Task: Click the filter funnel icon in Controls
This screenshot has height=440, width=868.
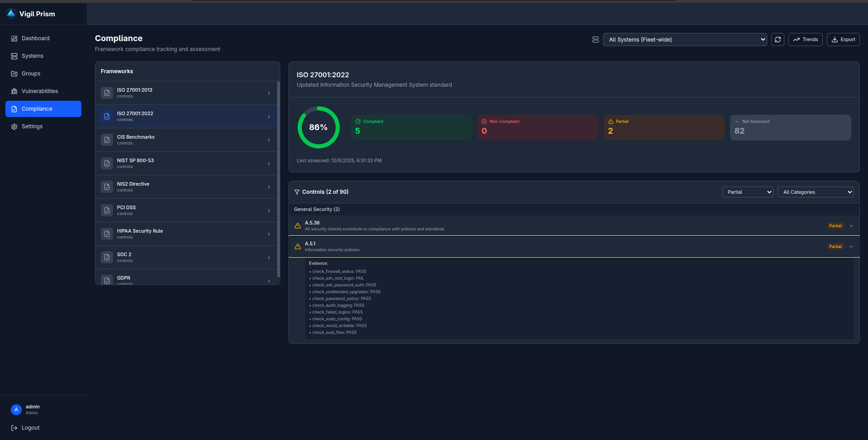Action: click(297, 192)
